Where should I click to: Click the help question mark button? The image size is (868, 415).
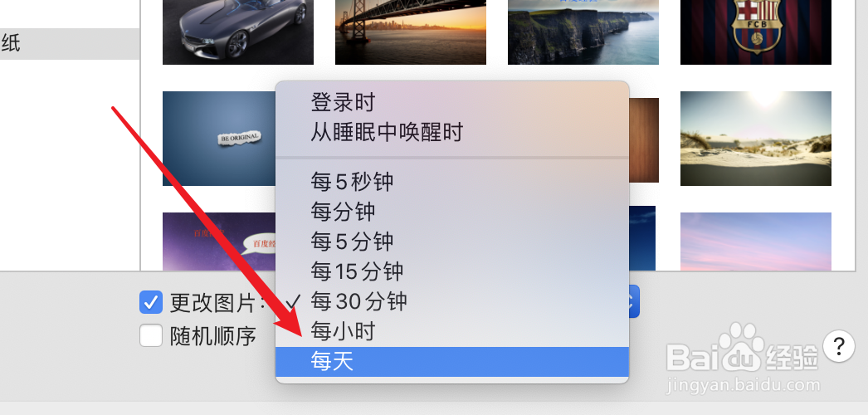point(839,346)
